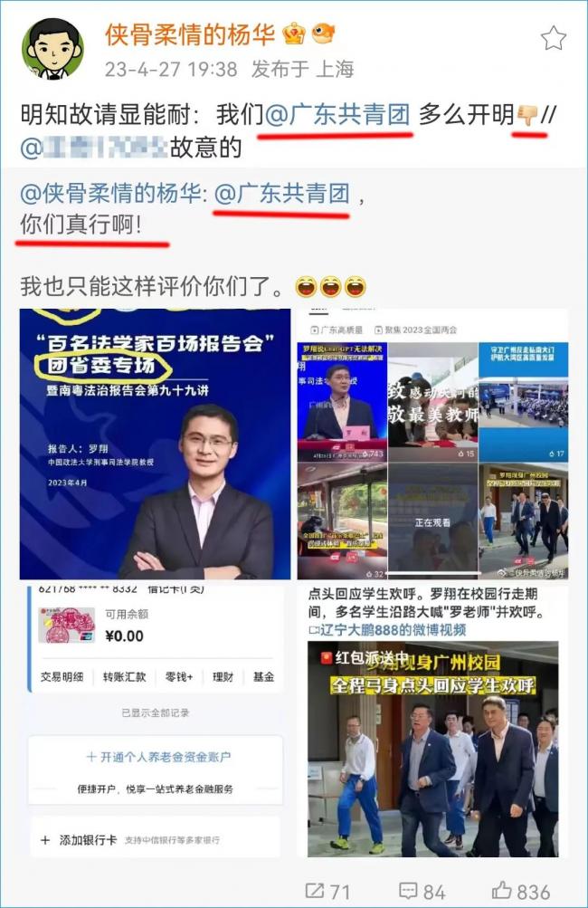Tap the orange fish badge icon

pos(323,33)
